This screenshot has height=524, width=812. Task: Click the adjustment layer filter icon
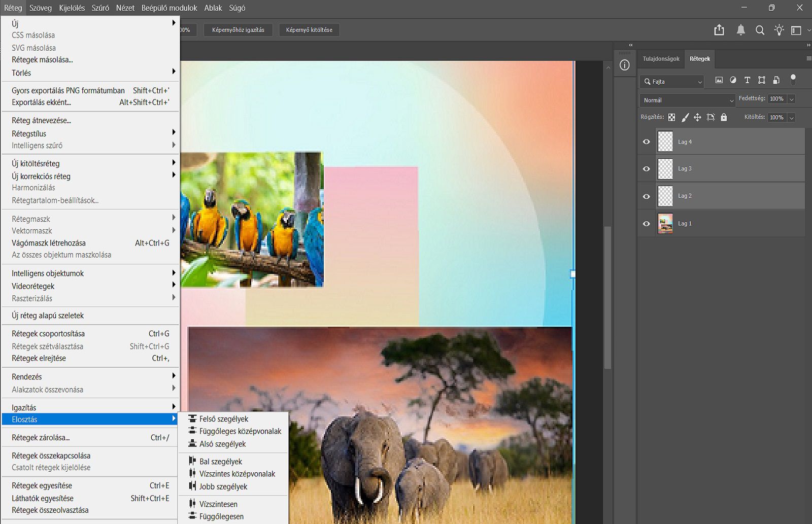[733, 80]
